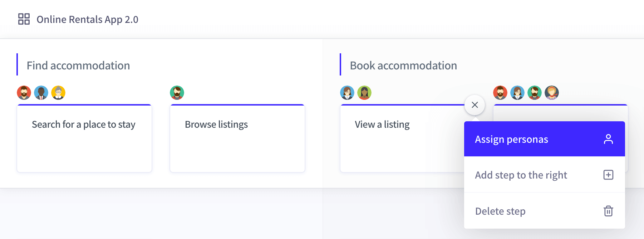
Task: Click the green bearded avatar above Browse listings
Action: (x=177, y=93)
